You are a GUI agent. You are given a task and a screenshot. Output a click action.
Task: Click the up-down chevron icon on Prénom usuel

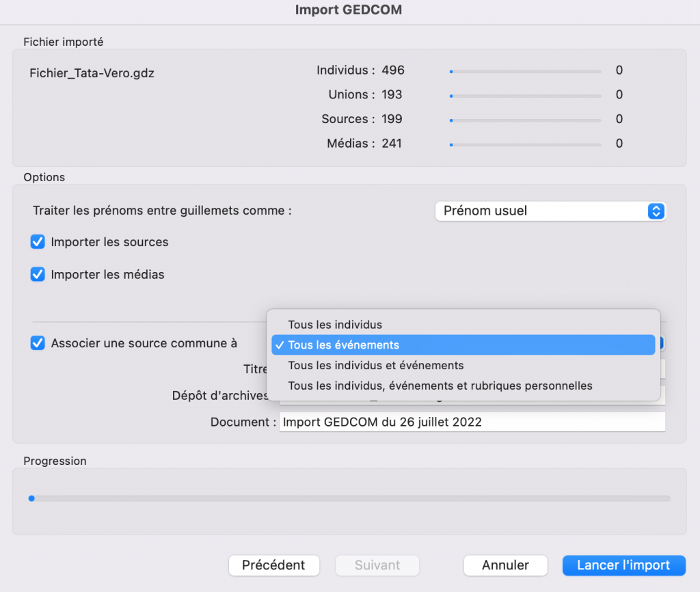(656, 211)
